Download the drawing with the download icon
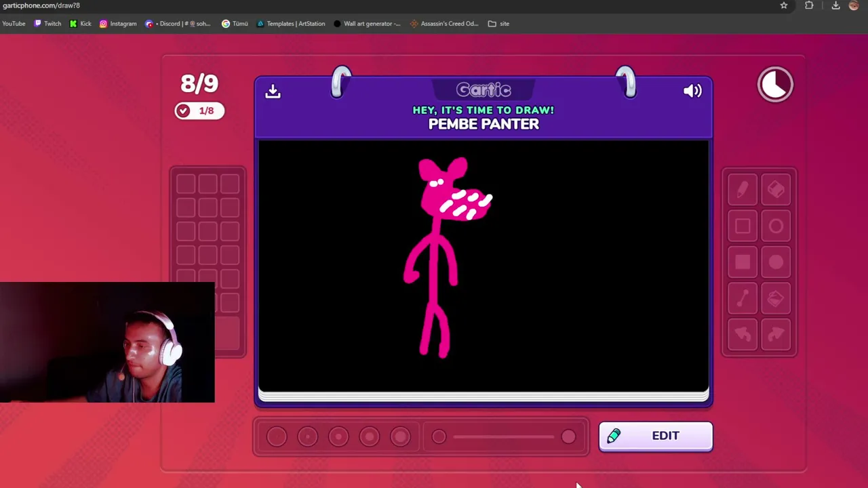The height and width of the screenshot is (488, 868). point(273,91)
